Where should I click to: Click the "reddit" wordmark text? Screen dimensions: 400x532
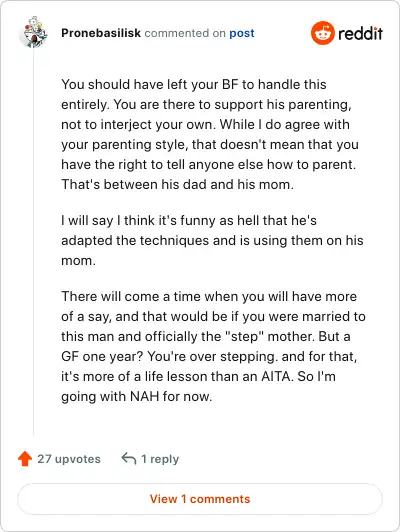360,33
